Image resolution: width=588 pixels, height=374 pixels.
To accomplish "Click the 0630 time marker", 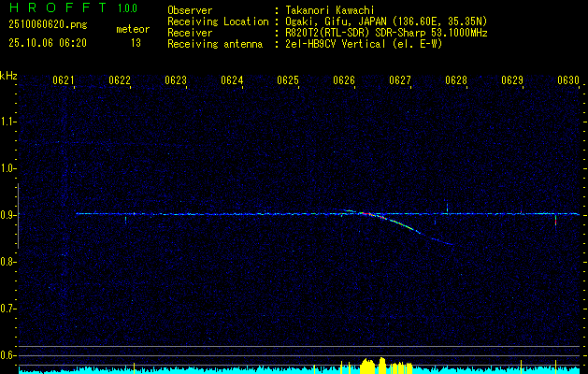I will [x=568, y=80].
